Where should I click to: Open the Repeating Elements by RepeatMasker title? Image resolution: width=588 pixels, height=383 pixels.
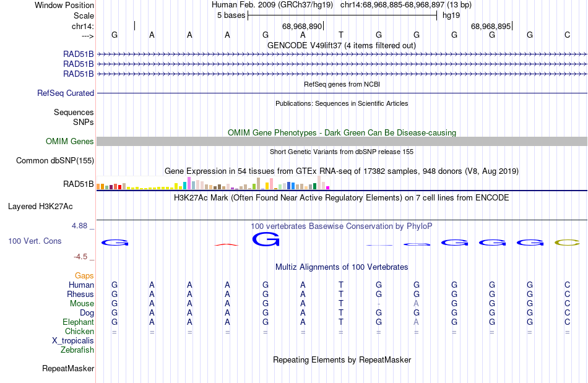(342, 359)
